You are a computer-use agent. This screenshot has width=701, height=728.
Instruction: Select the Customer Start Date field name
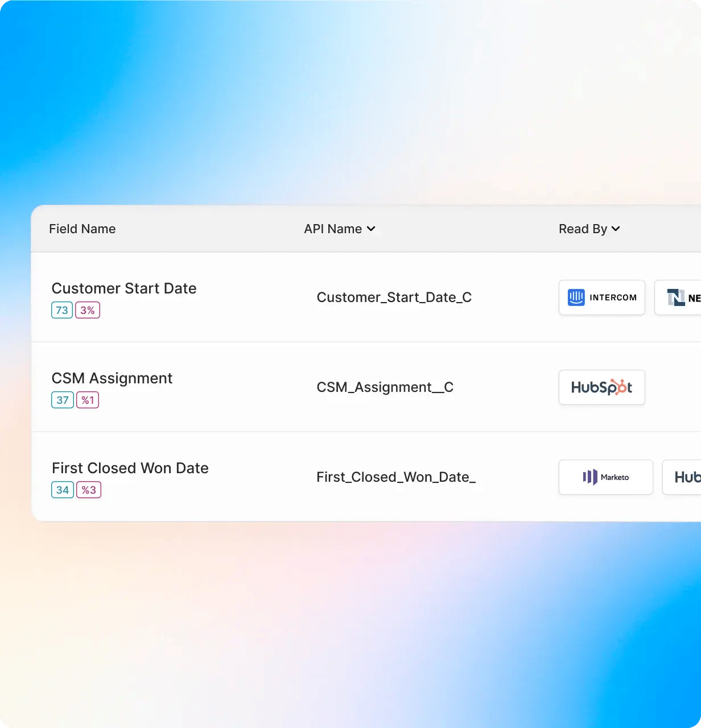pyautogui.click(x=124, y=288)
